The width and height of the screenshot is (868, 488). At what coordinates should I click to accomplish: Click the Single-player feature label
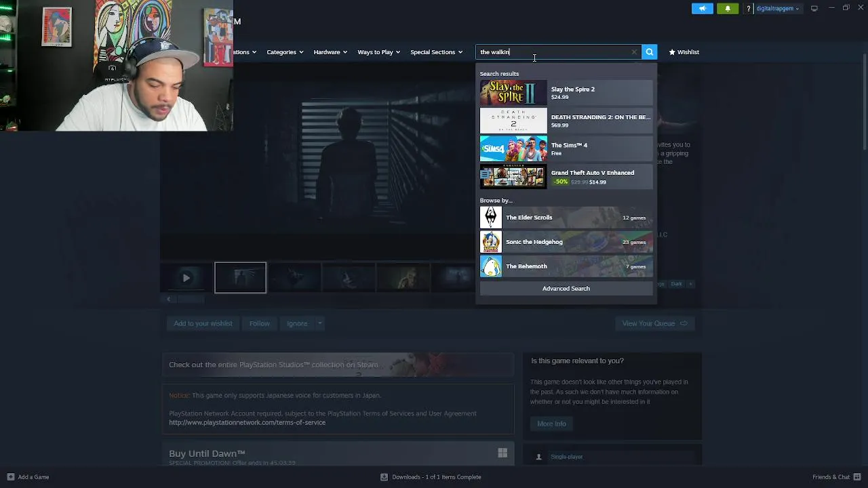(x=567, y=457)
